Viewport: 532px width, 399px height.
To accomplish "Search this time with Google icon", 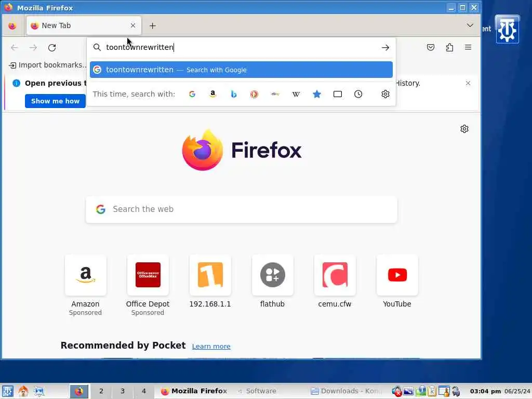I will (x=192, y=94).
